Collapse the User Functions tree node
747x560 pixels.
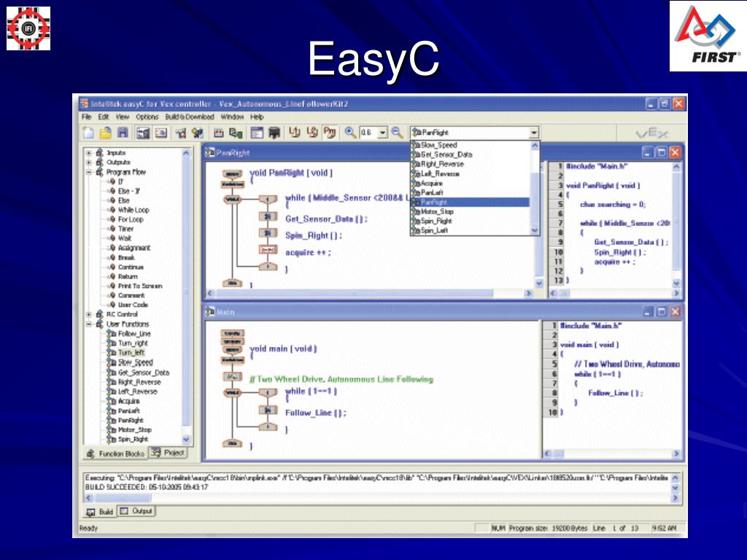pos(88,324)
